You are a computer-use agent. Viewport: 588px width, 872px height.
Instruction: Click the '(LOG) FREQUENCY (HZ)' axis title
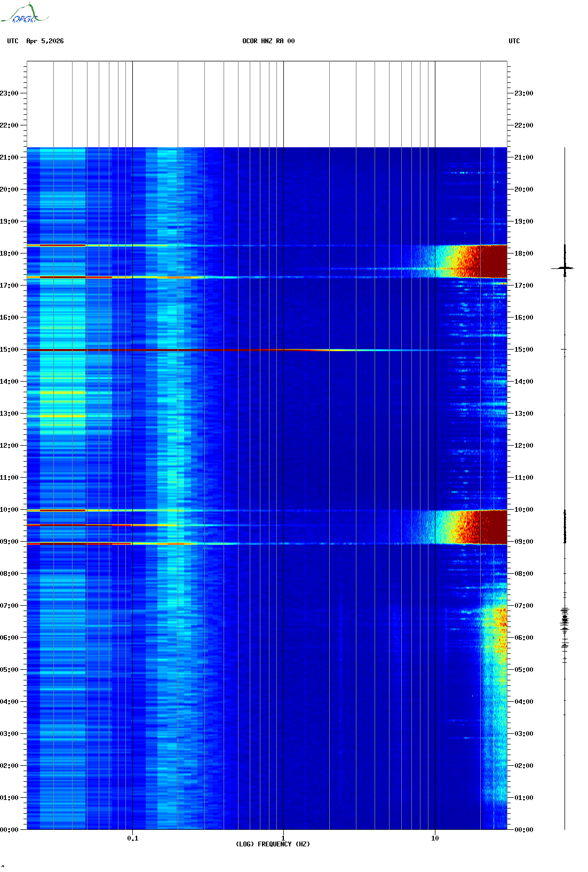click(x=273, y=844)
